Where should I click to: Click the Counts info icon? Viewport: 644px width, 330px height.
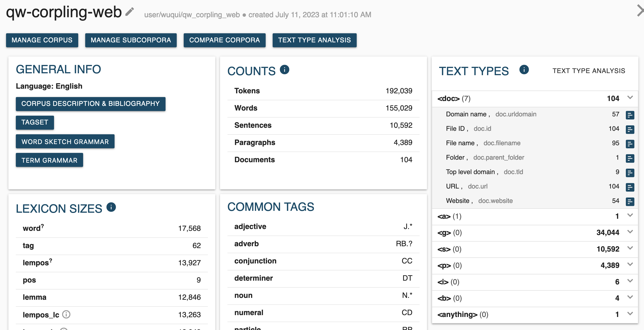[x=284, y=70]
